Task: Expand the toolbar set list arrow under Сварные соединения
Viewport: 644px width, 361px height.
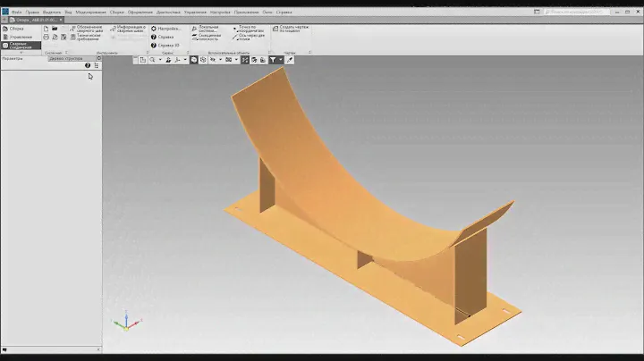Action: [21, 53]
